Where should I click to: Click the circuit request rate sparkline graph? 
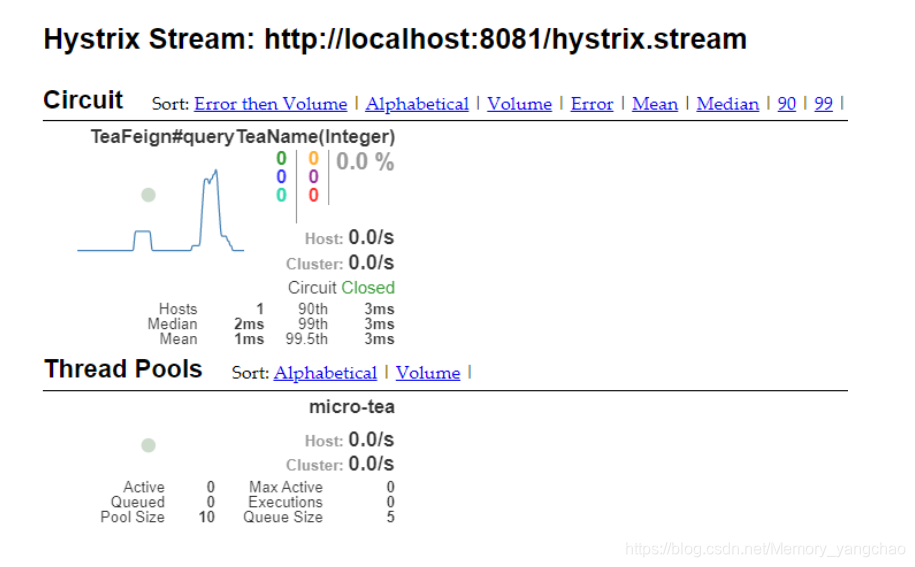pos(160,211)
